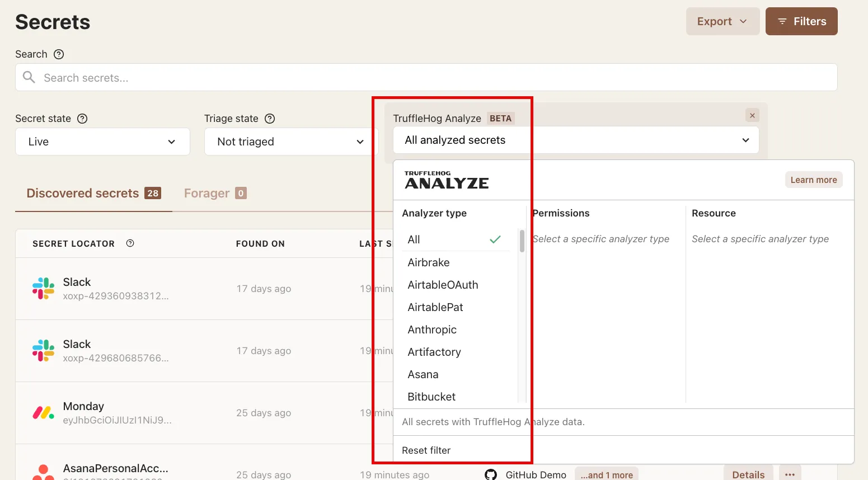Open Triage state help icon
The image size is (868, 480).
tap(270, 119)
